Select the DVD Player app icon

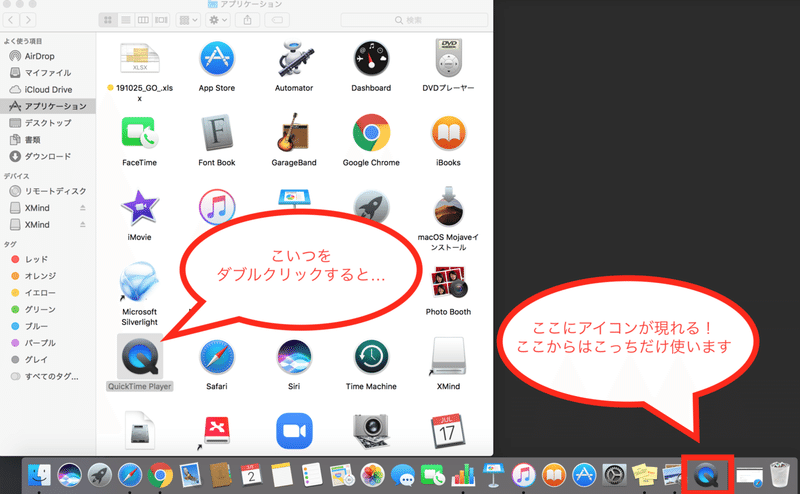coord(448,59)
